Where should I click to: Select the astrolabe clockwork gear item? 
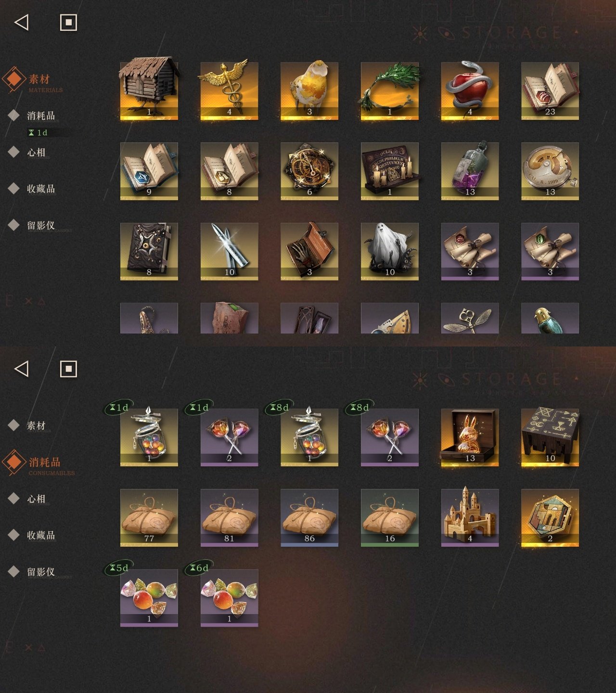(309, 171)
